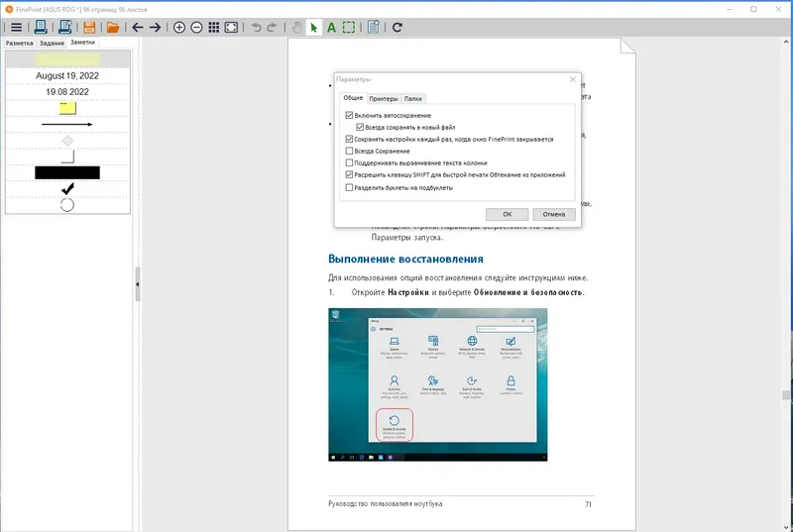Show page thumbnails grid view
This screenshot has width=793, height=532.
click(x=214, y=28)
